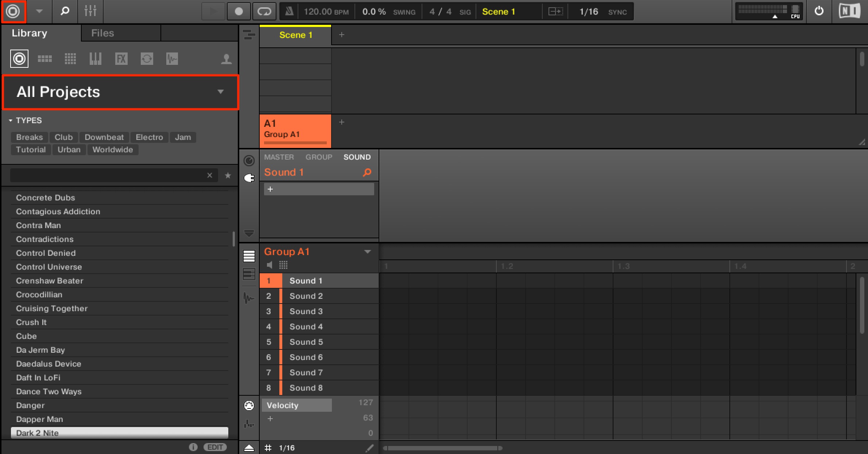
Task: Select the A1 Group A1 pad
Action: (x=295, y=131)
